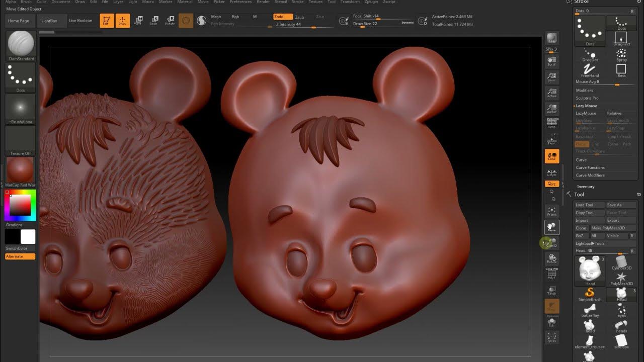The width and height of the screenshot is (644, 362).
Task: Toggle Line Fill PolyF display
Action: click(x=552, y=274)
